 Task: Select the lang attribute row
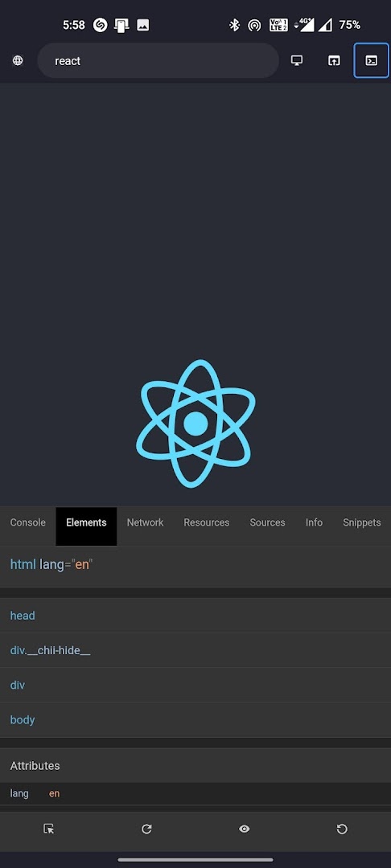[195, 794]
